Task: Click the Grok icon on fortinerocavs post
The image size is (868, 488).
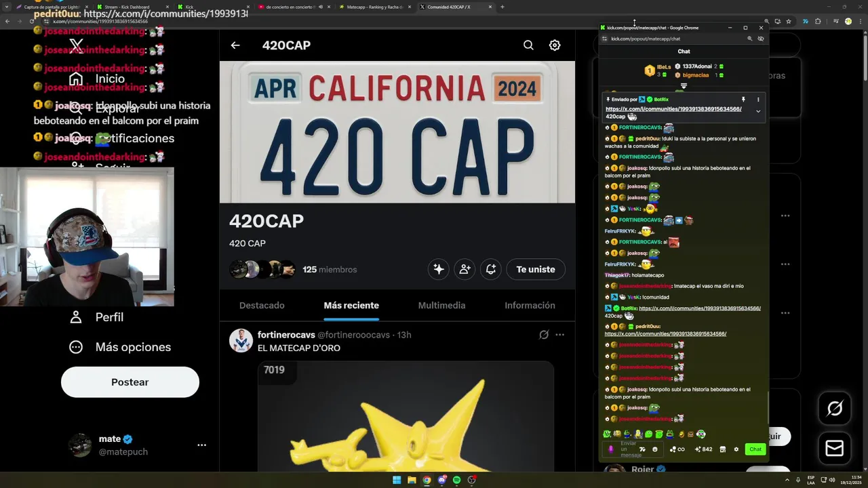Action: tap(544, 335)
